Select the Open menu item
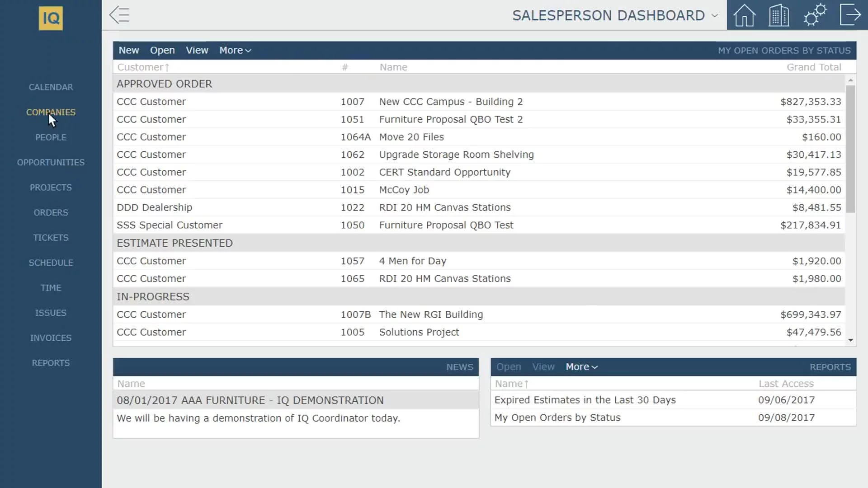The height and width of the screenshot is (488, 868). [162, 50]
